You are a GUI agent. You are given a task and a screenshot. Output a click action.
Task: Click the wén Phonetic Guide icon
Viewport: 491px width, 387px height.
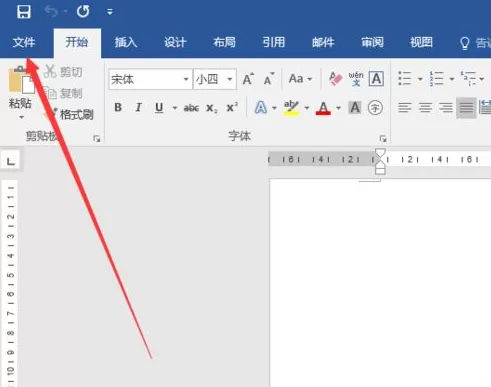[356, 79]
